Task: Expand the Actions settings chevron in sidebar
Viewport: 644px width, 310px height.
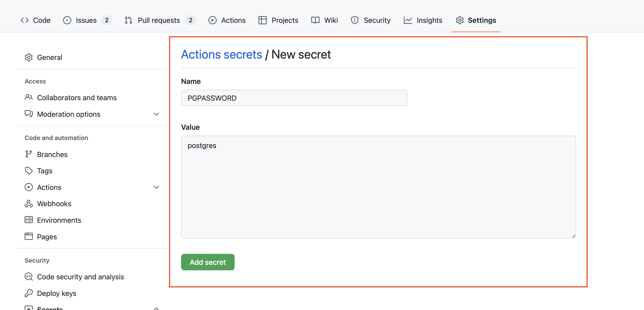Action: 156,187
